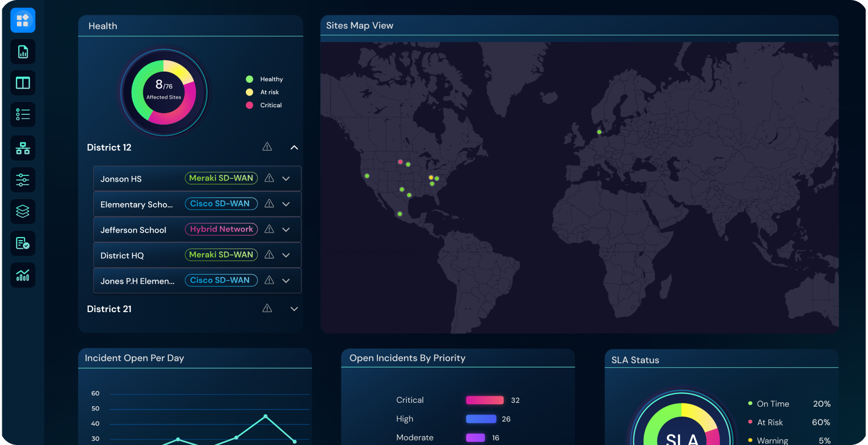This screenshot has height=445, width=868.
Task: Click the High count value 26
Action: click(x=506, y=419)
